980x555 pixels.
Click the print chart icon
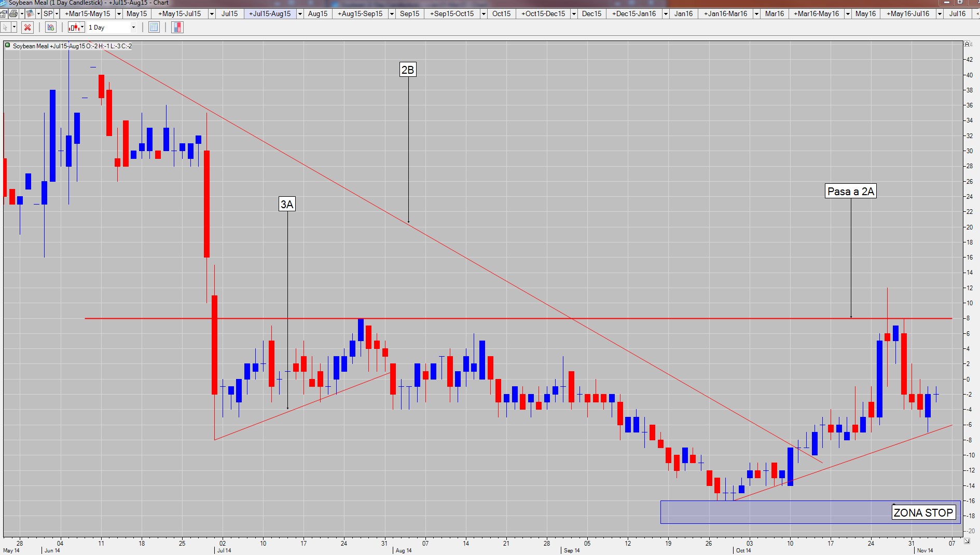pyautogui.click(x=13, y=13)
